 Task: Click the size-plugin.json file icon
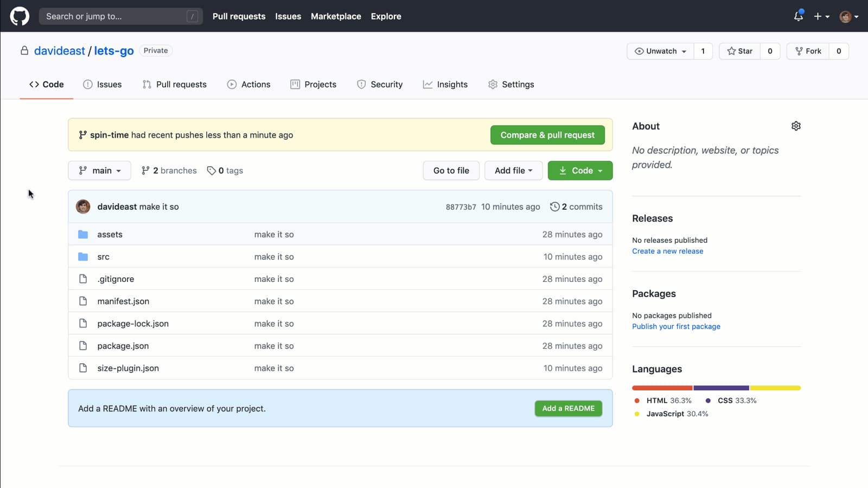tap(83, 368)
